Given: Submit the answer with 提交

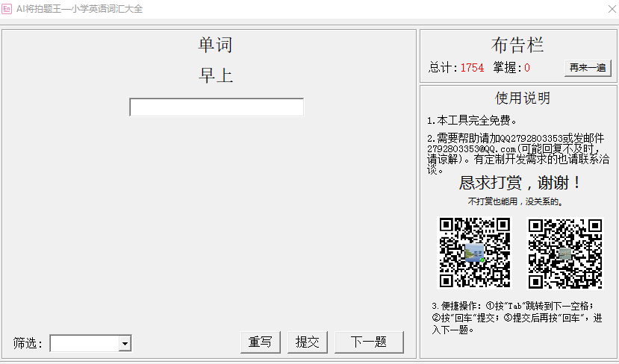Looking at the screenshot, I should pyautogui.click(x=308, y=342).
